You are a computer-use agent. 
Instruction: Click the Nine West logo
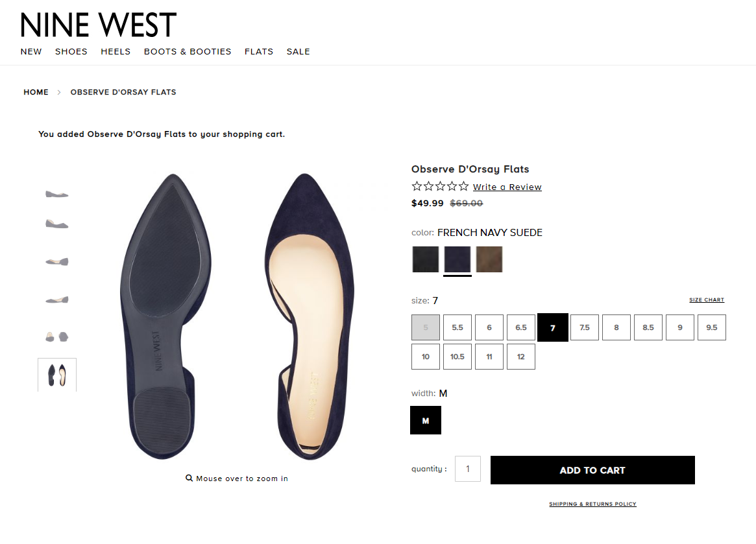99,25
